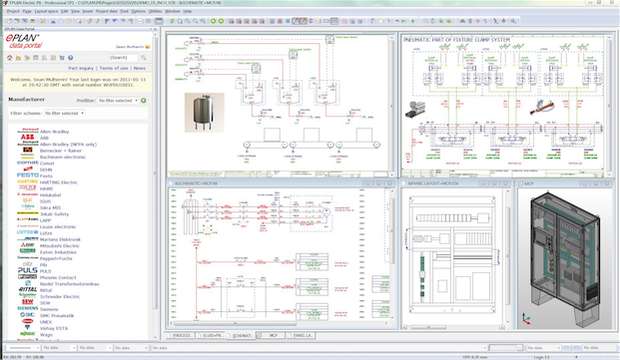The height and width of the screenshot is (360, 620).
Task: Open the Filter scheme dropdown
Action: coord(64,113)
